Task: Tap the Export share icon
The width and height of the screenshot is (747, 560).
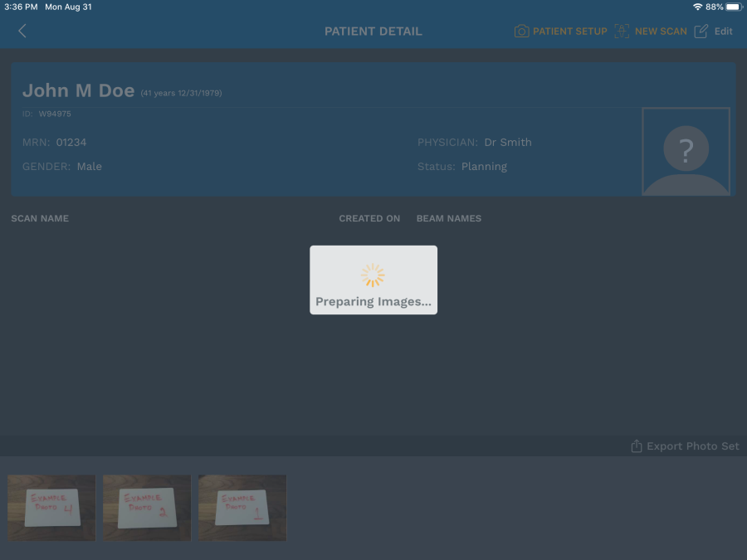Action: (637, 446)
